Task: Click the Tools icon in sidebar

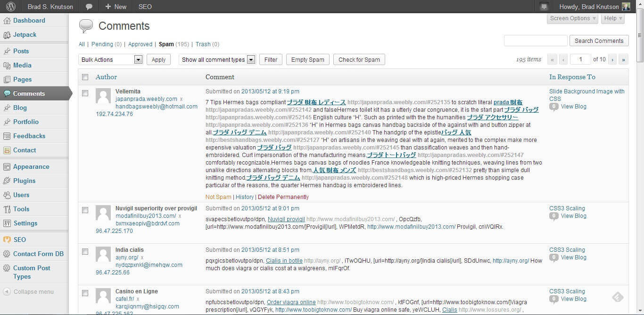Action: [x=7, y=209]
